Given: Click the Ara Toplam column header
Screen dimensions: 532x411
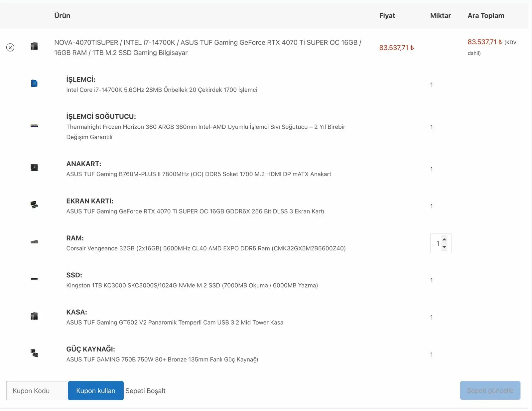Looking at the screenshot, I should (x=486, y=16).
